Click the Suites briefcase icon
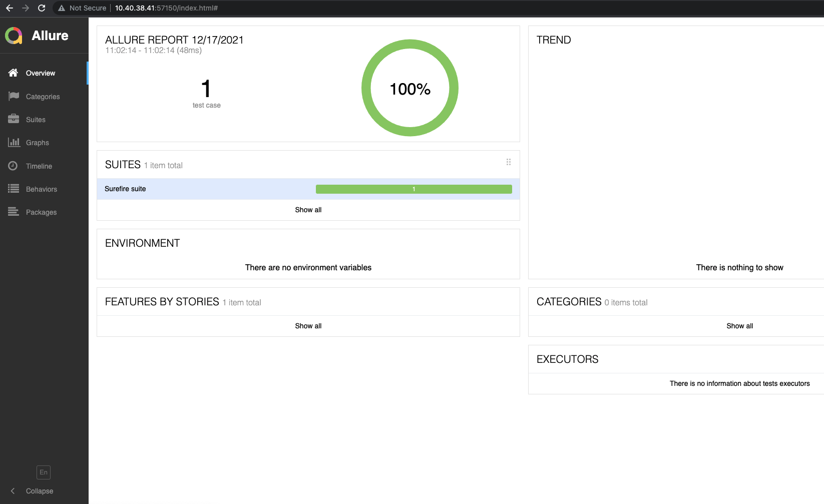This screenshot has height=504, width=824. pos(14,119)
